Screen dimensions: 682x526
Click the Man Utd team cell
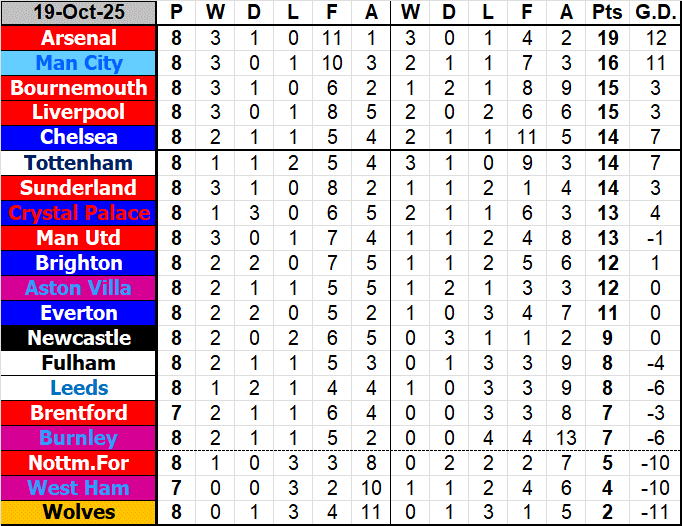point(79,238)
